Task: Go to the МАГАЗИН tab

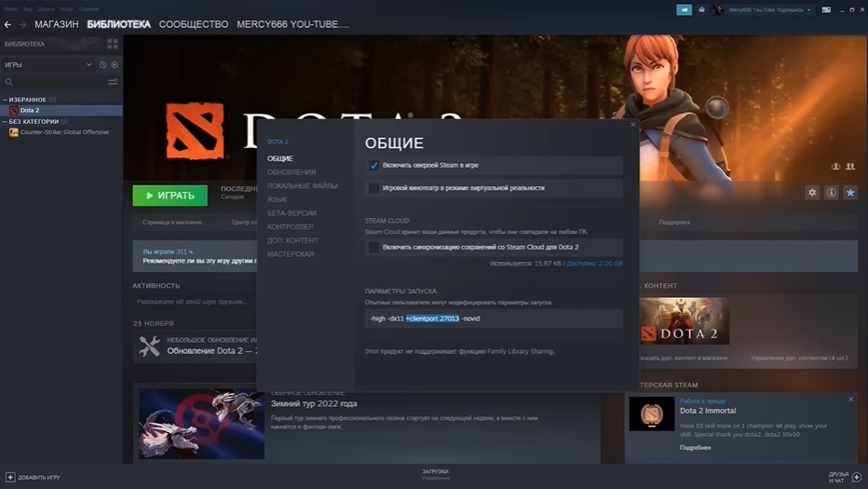Action: point(56,24)
